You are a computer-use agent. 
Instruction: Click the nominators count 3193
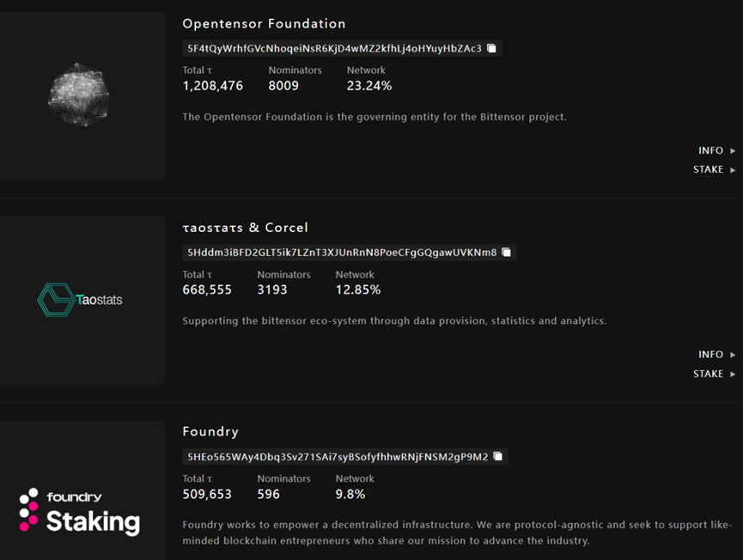point(272,290)
